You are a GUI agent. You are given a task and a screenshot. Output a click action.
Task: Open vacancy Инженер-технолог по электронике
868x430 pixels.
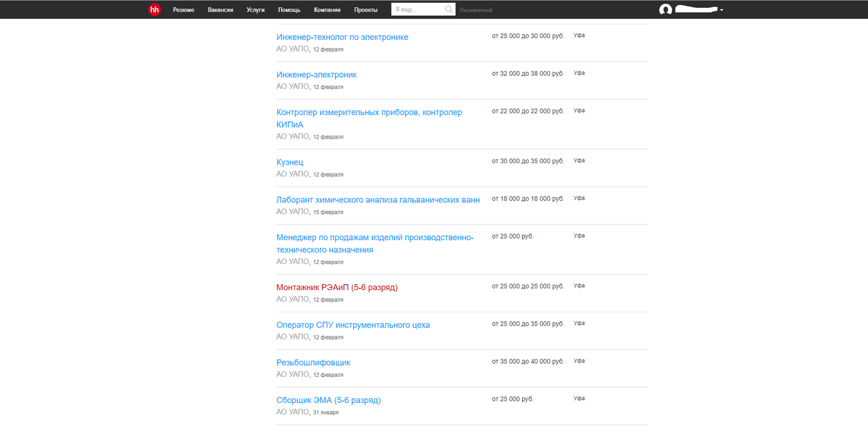[x=342, y=37]
